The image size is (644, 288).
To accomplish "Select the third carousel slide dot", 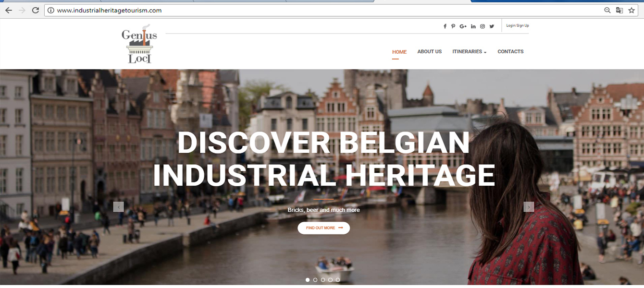I will (x=323, y=280).
